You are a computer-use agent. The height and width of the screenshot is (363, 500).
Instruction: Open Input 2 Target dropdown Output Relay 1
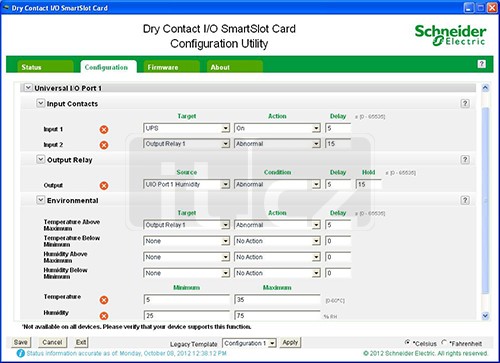pos(187,144)
